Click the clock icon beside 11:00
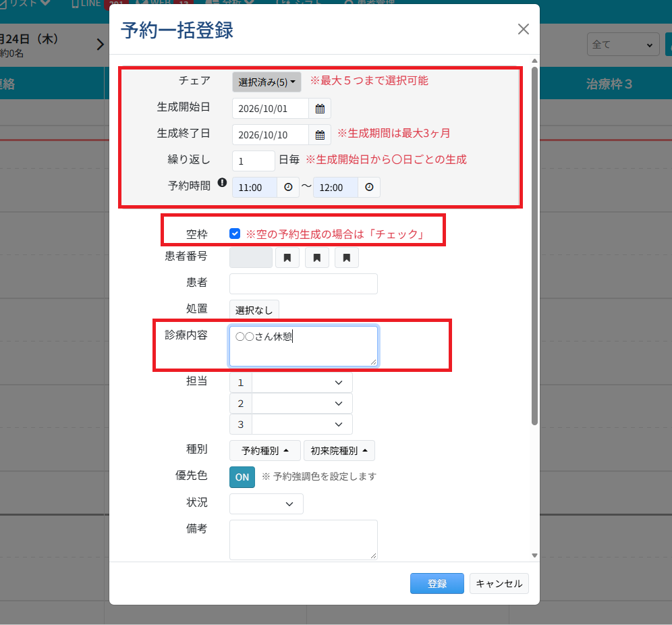Viewport: 672px width, 625px height. pos(288,188)
